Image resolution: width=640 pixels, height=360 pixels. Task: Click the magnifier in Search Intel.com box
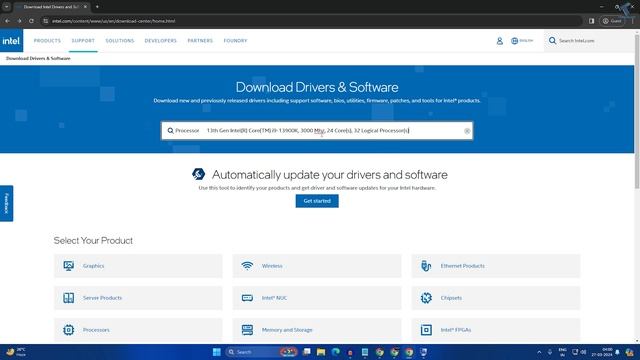click(x=552, y=40)
